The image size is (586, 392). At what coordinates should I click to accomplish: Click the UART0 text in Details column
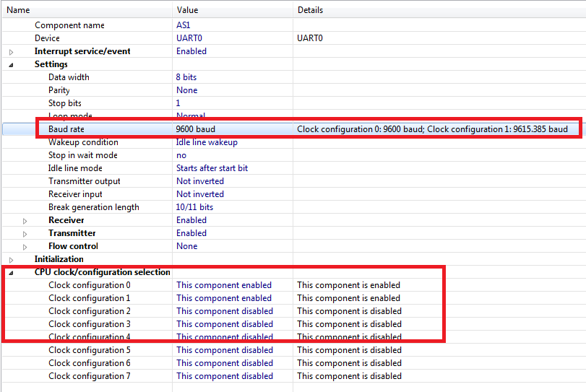310,38
